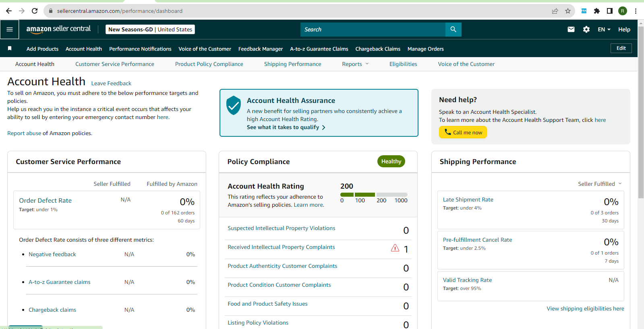Viewport: 644px width, 329px height.
Task: Open the Pre-fulfillment Cancel Rate link
Action: click(478, 240)
